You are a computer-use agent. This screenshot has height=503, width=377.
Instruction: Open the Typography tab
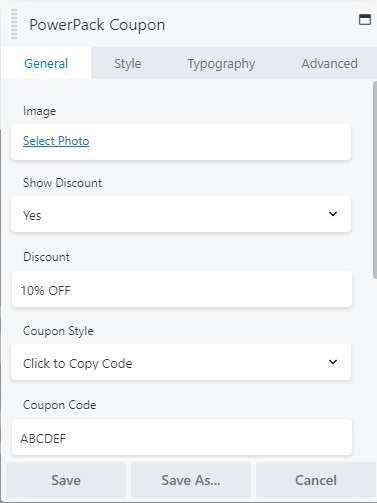[x=221, y=63]
